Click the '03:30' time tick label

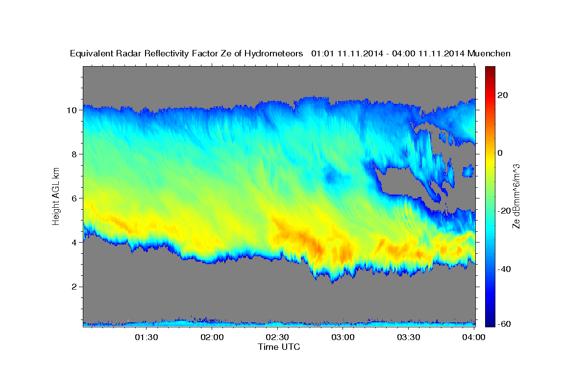click(x=409, y=337)
